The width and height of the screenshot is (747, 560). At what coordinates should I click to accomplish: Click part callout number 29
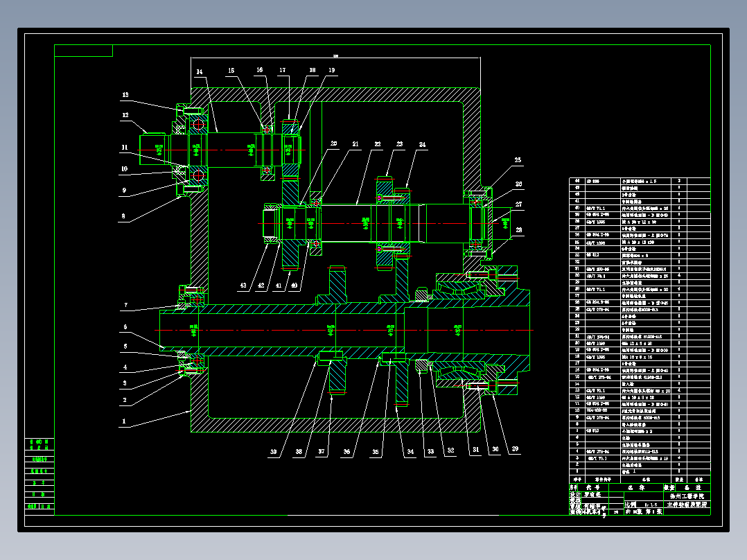(515, 448)
